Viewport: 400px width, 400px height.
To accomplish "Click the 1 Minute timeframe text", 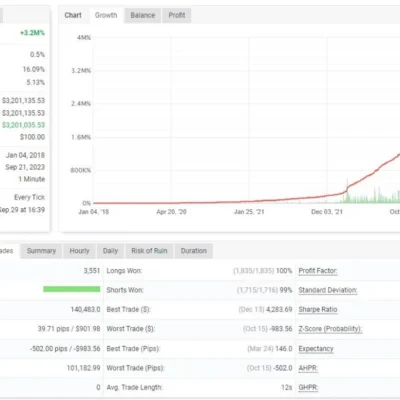I will (x=32, y=179).
